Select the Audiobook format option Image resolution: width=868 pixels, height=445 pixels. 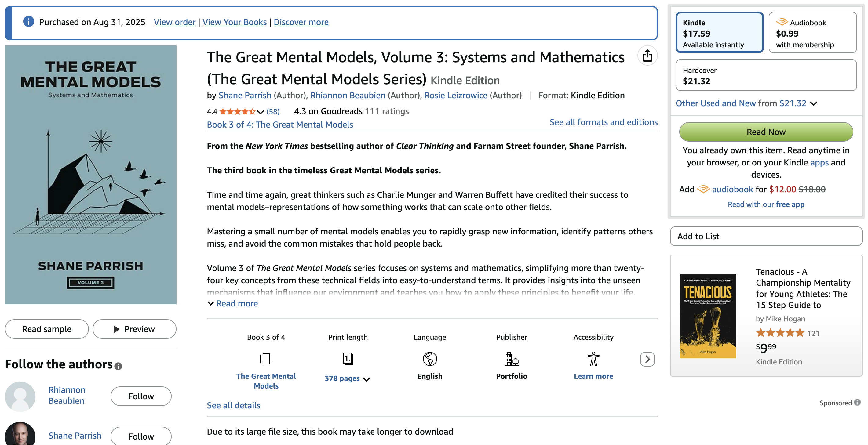click(812, 33)
